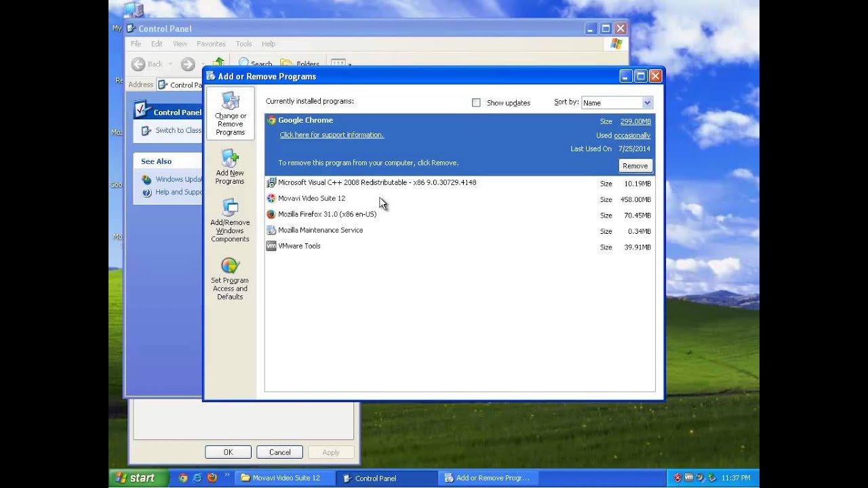Click Windows Update link in See Also
Image resolution: width=868 pixels, height=488 pixels.
tap(178, 180)
